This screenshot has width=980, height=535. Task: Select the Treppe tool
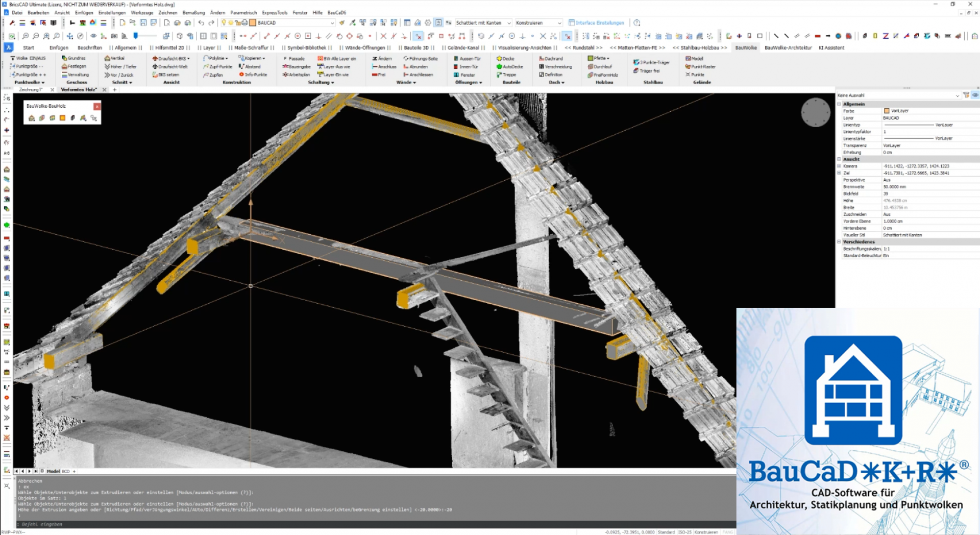[506, 75]
